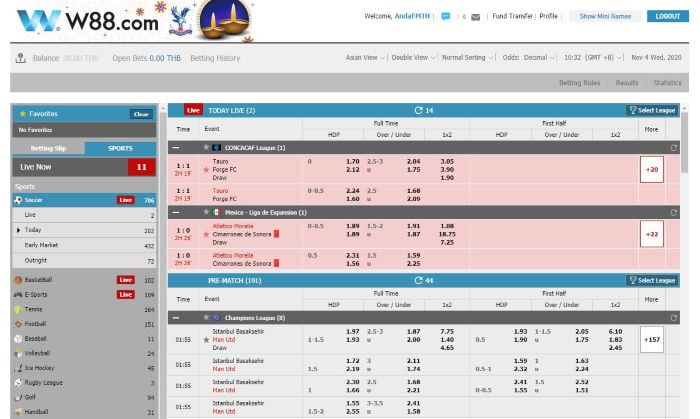Star the Istanbul Basaksehir vs Man Utd match
Image resolution: width=700 pixels, height=419 pixels.
tap(206, 340)
